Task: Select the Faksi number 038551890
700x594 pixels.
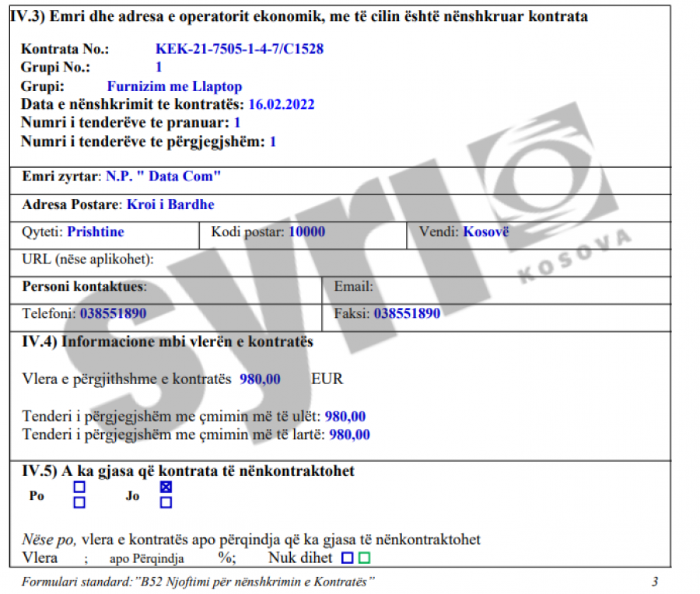Action: point(407,313)
